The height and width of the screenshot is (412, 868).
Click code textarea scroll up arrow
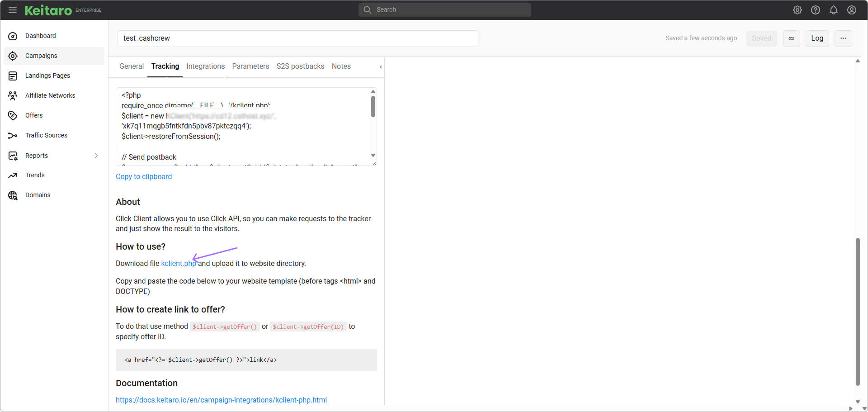click(373, 91)
